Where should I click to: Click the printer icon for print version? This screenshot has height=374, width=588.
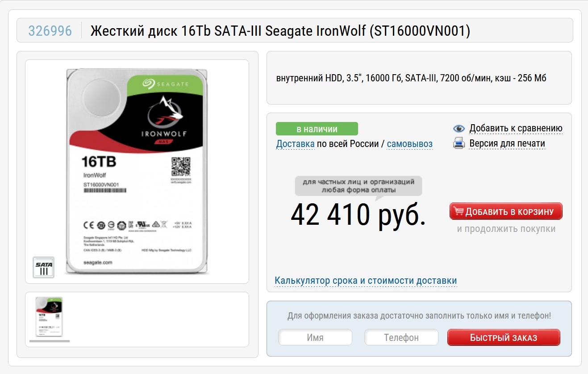(x=459, y=143)
